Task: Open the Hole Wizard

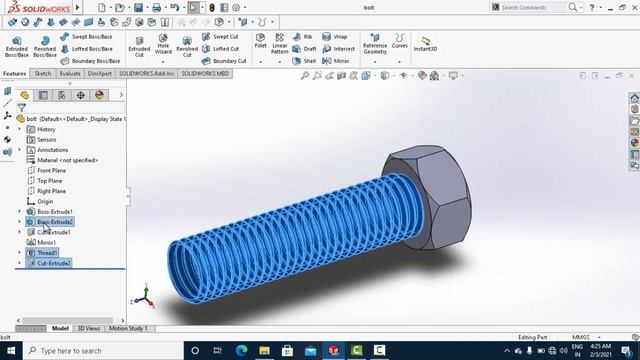Action: tap(163, 44)
